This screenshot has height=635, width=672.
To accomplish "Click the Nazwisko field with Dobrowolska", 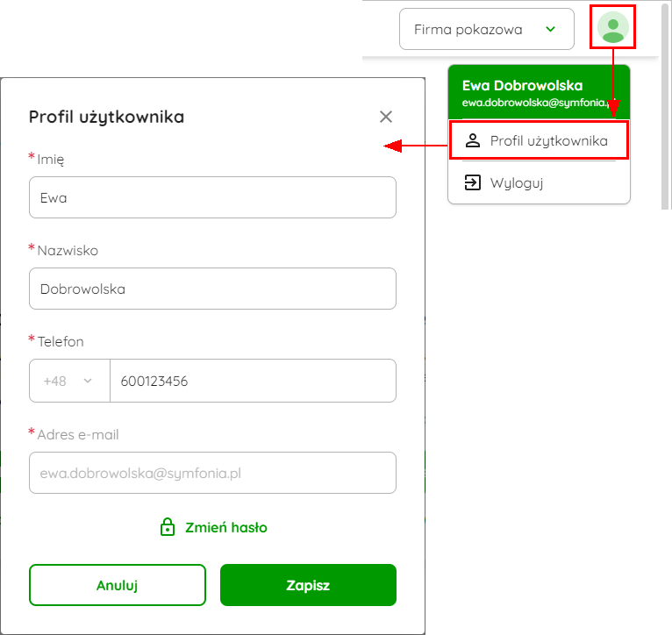I will pyautogui.click(x=212, y=289).
